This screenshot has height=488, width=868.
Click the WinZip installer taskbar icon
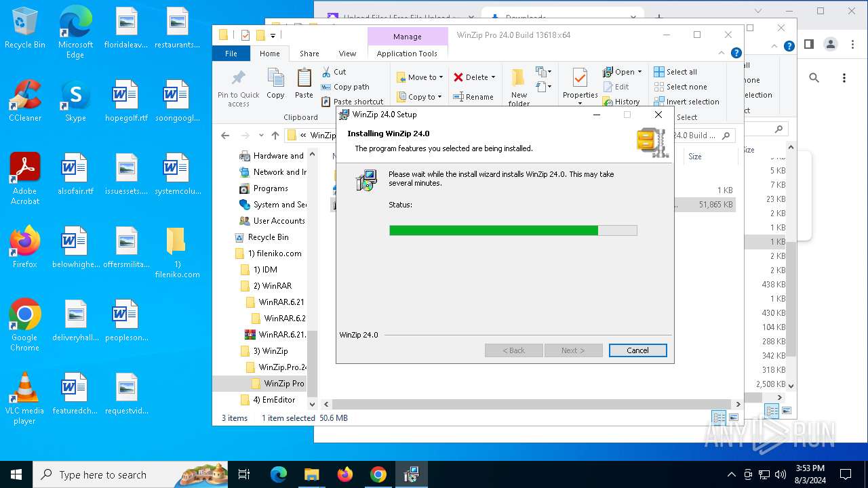[411, 474]
